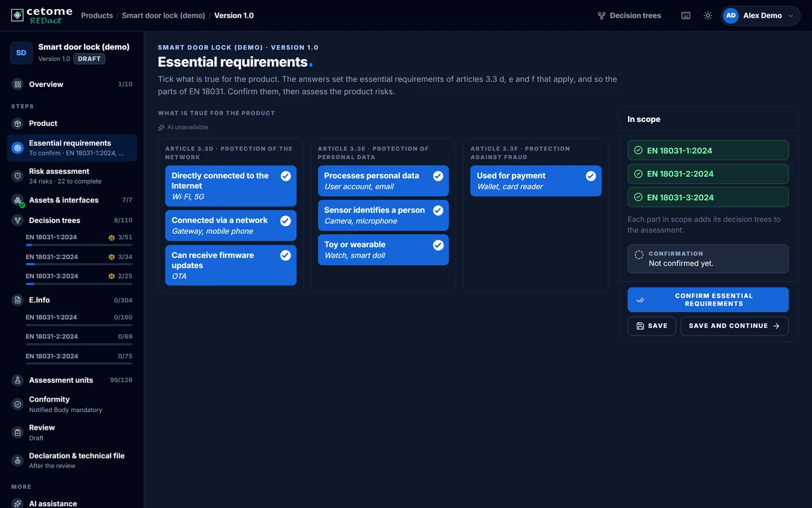This screenshot has width=812, height=508.
Task: Open the keyboard shortcuts icon
Action: click(x=686, y=16)
